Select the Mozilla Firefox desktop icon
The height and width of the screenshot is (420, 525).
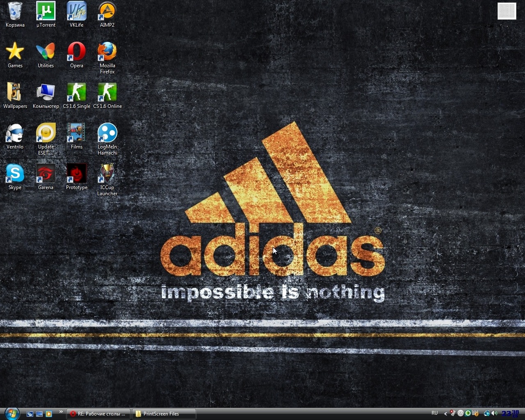pyautogui.click(x=107, y=58)
